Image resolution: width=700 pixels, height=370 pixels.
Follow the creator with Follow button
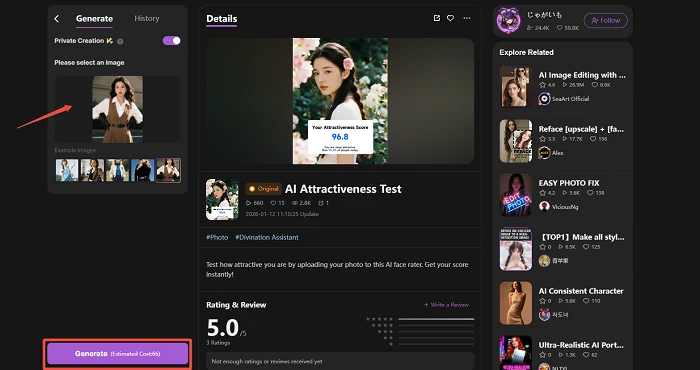tap(606, 21)
